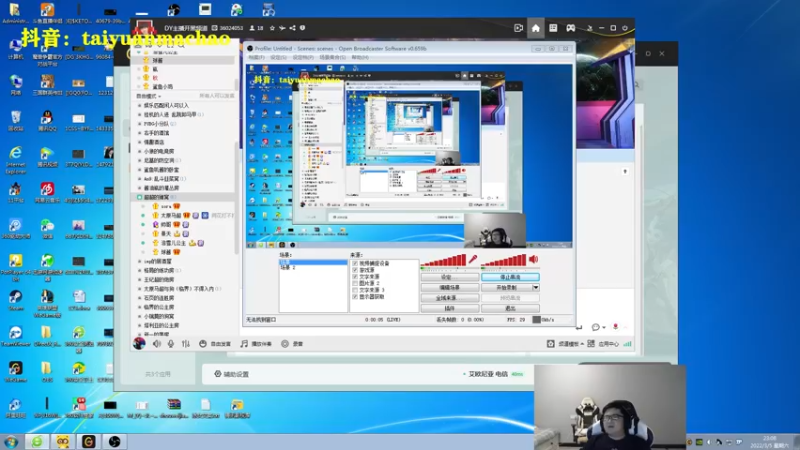
Task: Open the game controller icon in YY top bar
Action: coord(570,28)
